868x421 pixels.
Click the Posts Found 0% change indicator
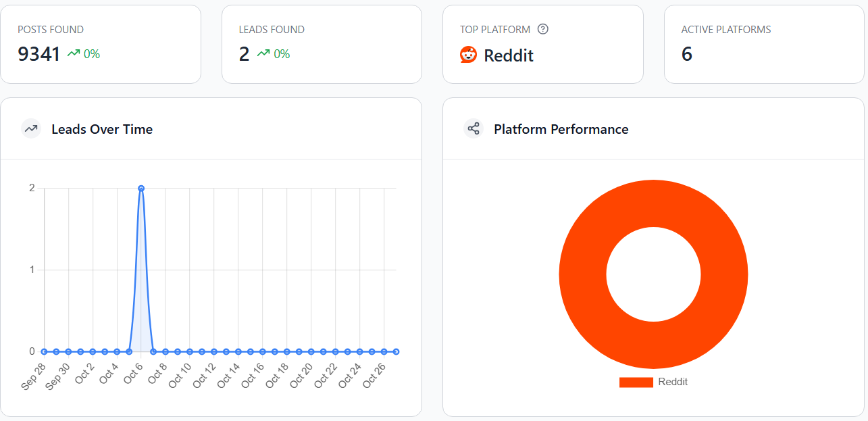click(x=92, y=54)
